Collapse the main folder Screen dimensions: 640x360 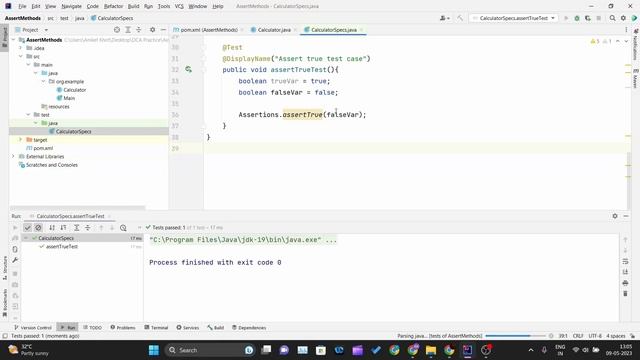click(28, 64)
